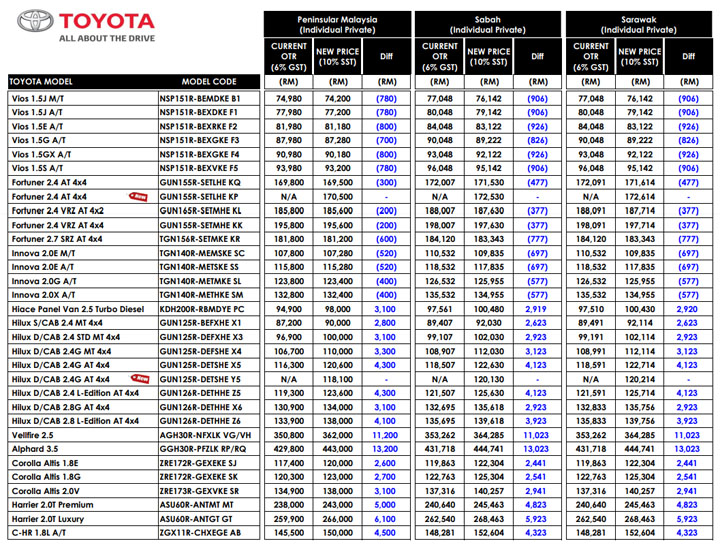Click the '116,300' price for Hilux D/CAB X5
The height and width of the screenshot is (554, 720).
click(x=289, y=365)
